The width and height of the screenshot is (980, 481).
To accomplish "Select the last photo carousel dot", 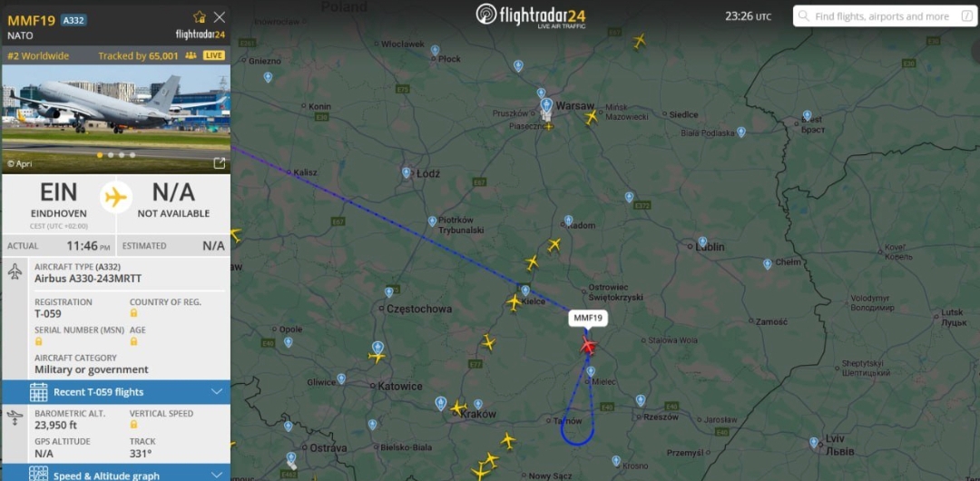I will click(132, 155).
